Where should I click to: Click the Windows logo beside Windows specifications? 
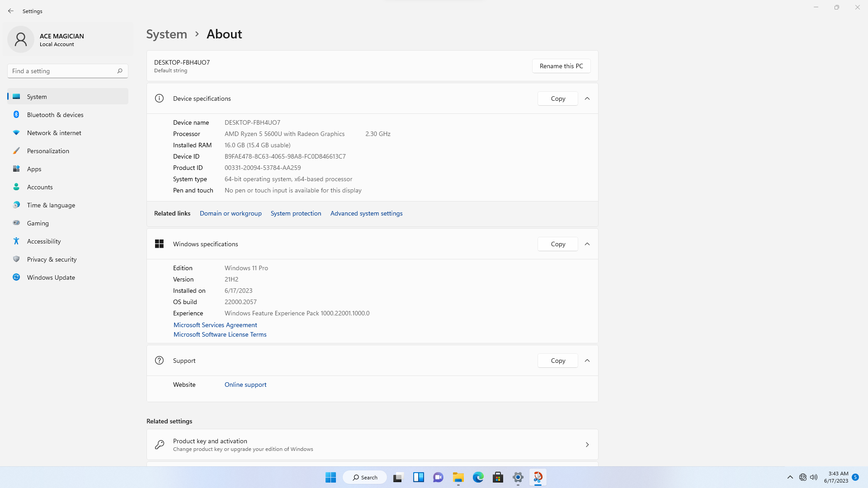click(159, 244)
